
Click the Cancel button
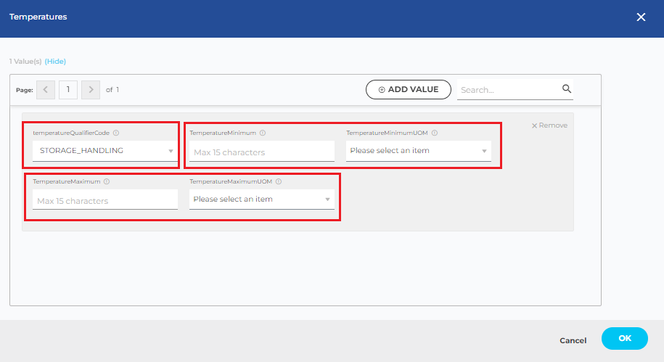coord(573,340)
